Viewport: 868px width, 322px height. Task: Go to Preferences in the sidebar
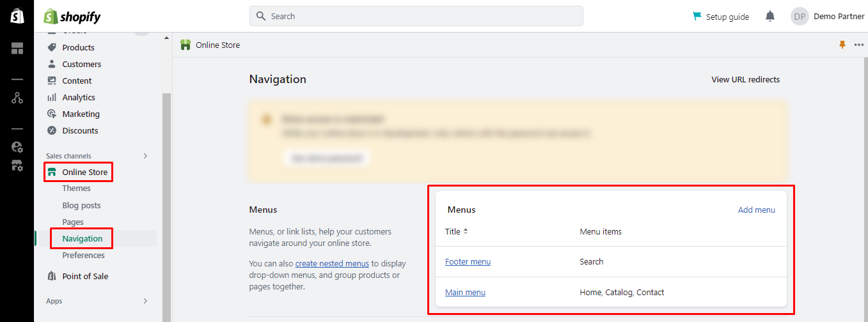pyautogui.click(x=83, y=256)
